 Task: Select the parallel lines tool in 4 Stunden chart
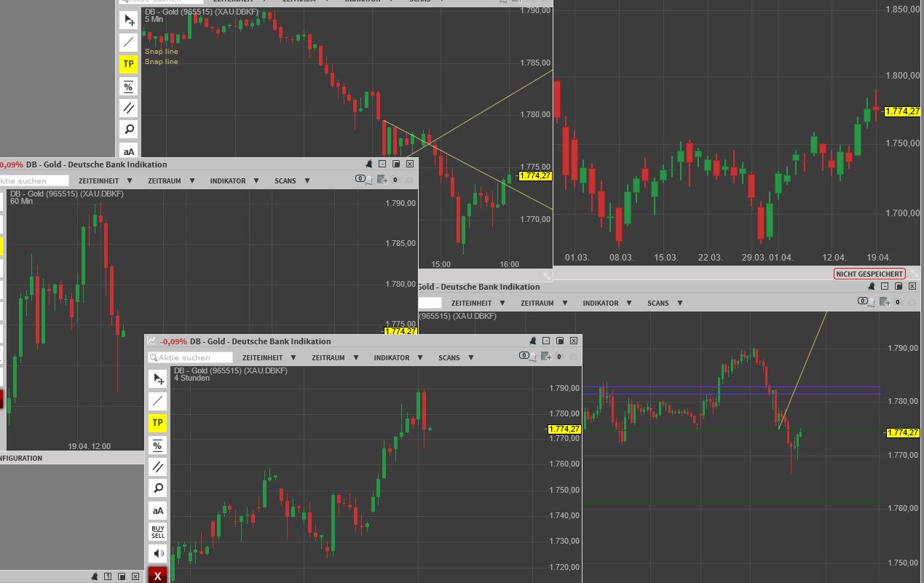pyautogui.click(x=158, y=467)
